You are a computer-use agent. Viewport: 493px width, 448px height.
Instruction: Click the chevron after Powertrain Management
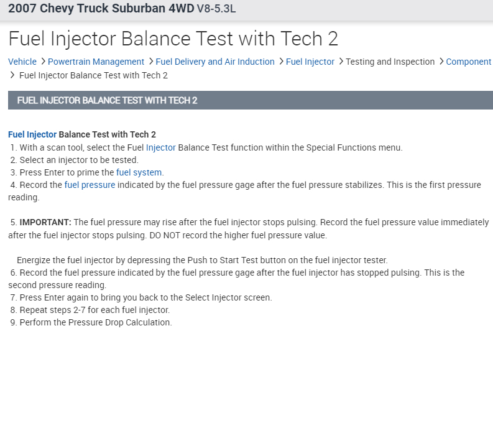click(151, 62)
